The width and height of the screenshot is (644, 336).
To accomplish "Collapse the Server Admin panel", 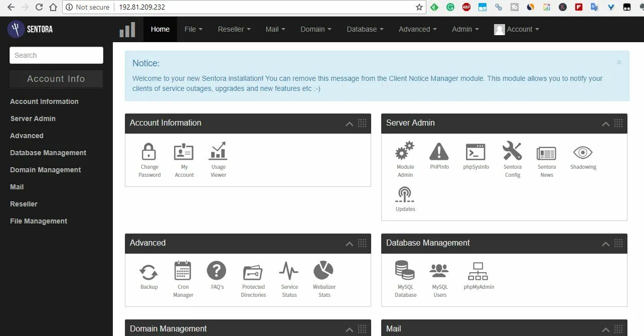I will click(x=605, y=124).
